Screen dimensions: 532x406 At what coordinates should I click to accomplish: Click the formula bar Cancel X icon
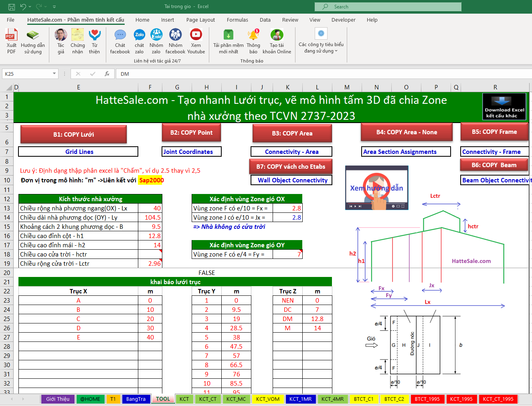pos(78,74)
